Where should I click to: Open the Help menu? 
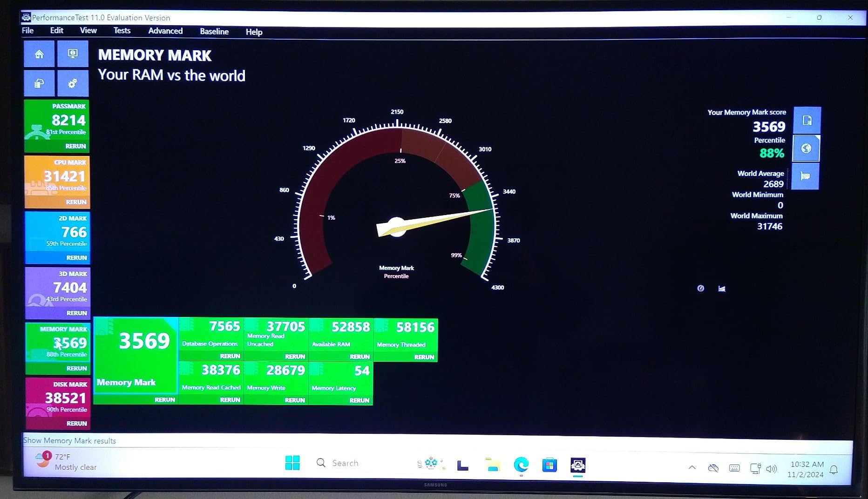[x=254, y=32]
